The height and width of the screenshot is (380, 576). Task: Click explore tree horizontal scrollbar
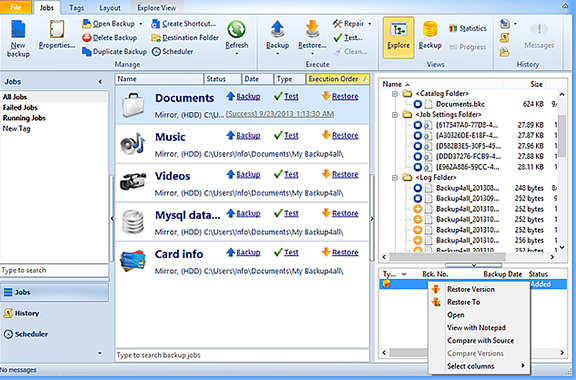(x=447, y=257)
